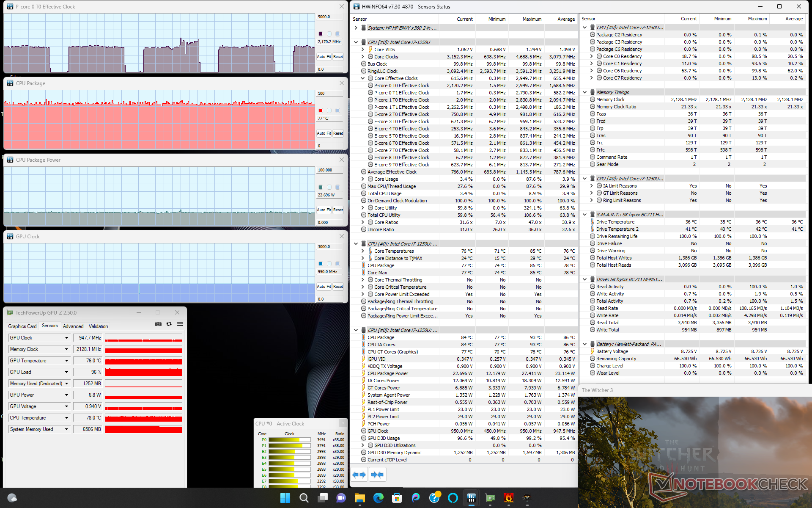Open the Get Help taskbar icon

pyautogui.click(x=434, y=498)
